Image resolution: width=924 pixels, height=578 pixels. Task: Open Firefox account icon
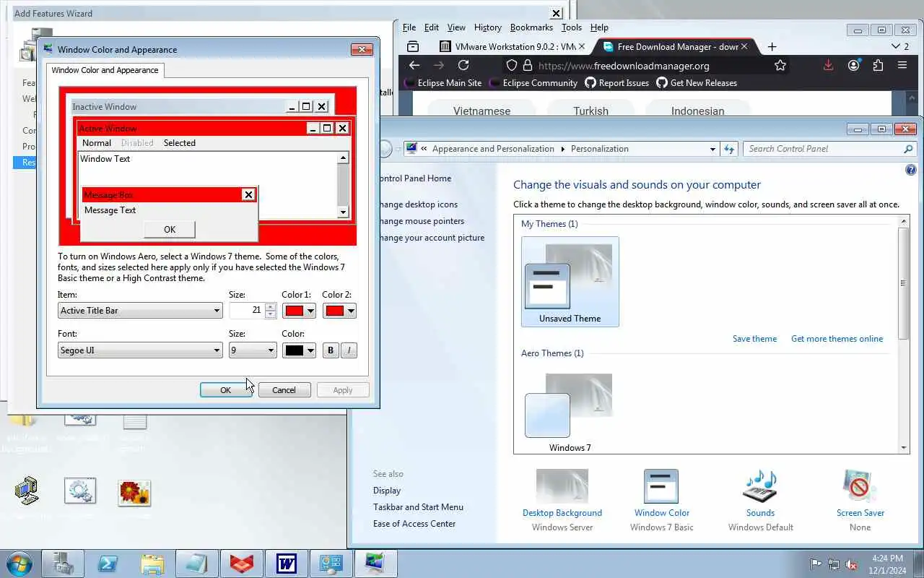854,65
